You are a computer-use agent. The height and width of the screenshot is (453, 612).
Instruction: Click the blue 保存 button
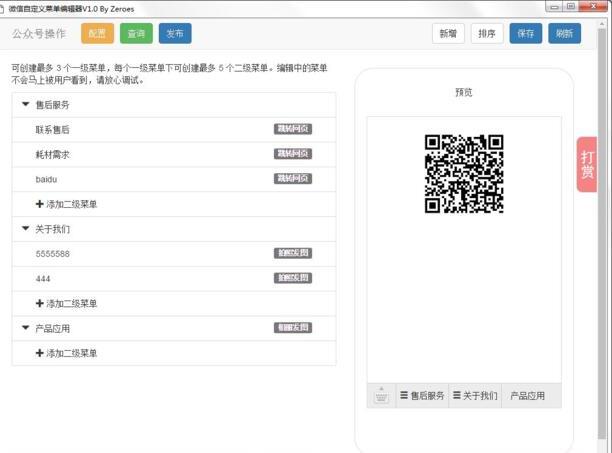click(526, 34)
